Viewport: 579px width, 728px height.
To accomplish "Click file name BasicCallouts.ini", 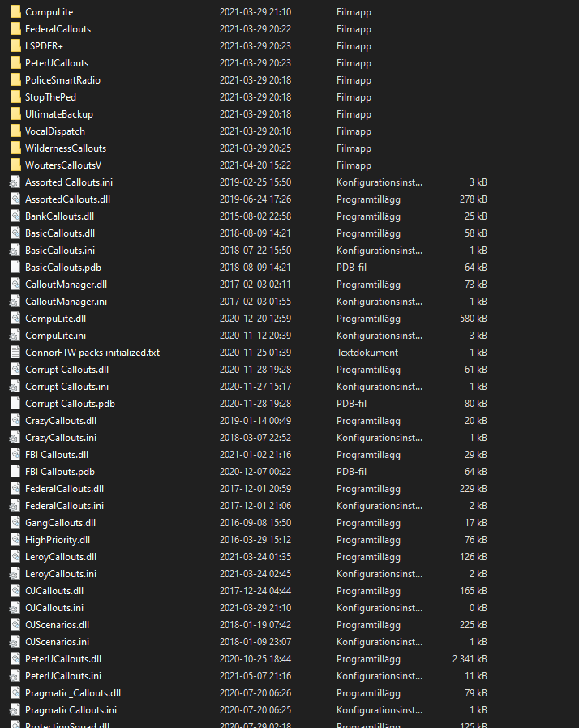I will pos(60,251).
